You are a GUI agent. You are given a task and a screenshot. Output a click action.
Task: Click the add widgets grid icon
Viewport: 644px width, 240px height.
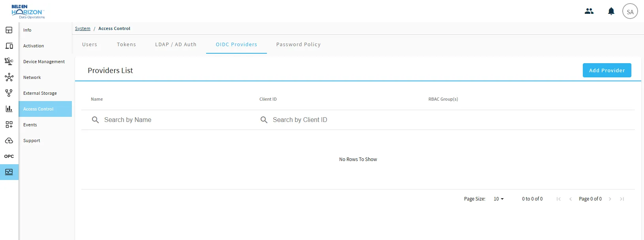pos(9,125)
